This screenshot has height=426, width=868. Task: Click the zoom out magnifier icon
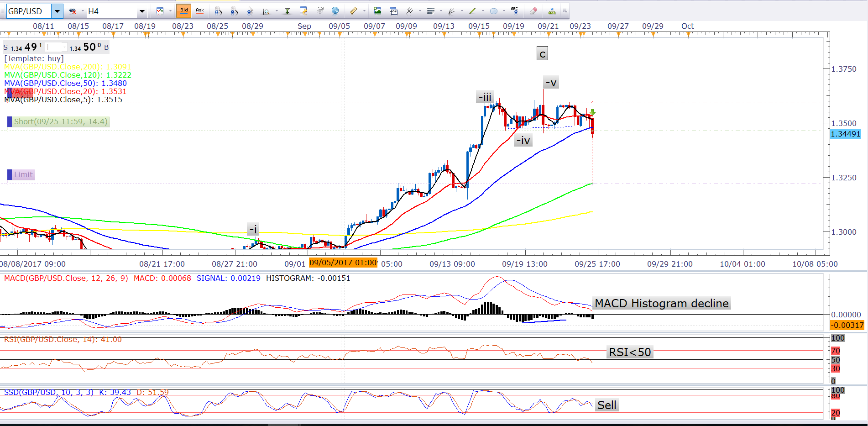[234, 11]
